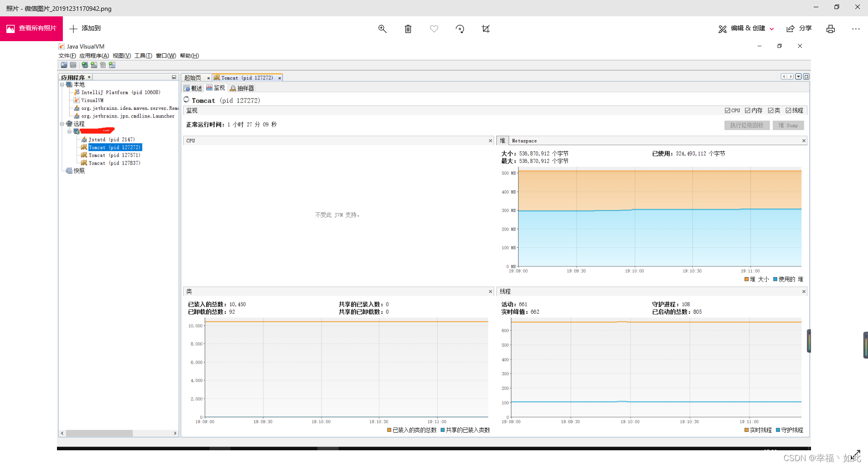Viewport: 868px width, 467px height.
Task: Switch to the 概述 subtab
Action: 193,88
